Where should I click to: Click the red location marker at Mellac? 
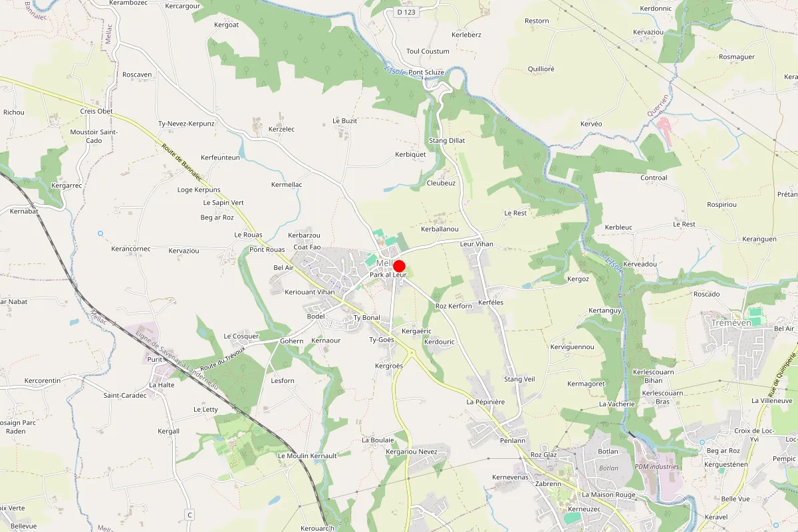[x=400, y=265]
